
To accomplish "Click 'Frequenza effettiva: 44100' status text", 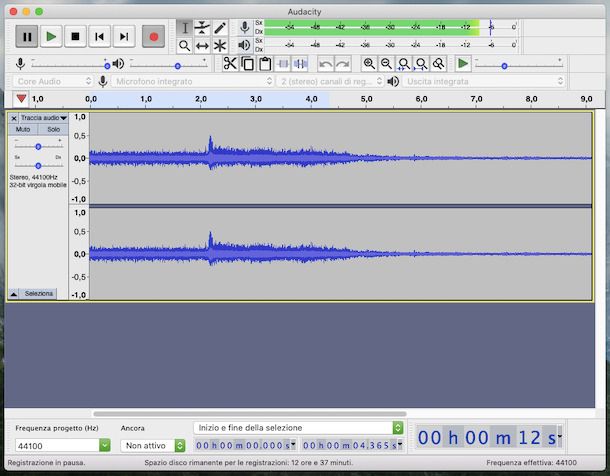I will click(x=531, y=462).
